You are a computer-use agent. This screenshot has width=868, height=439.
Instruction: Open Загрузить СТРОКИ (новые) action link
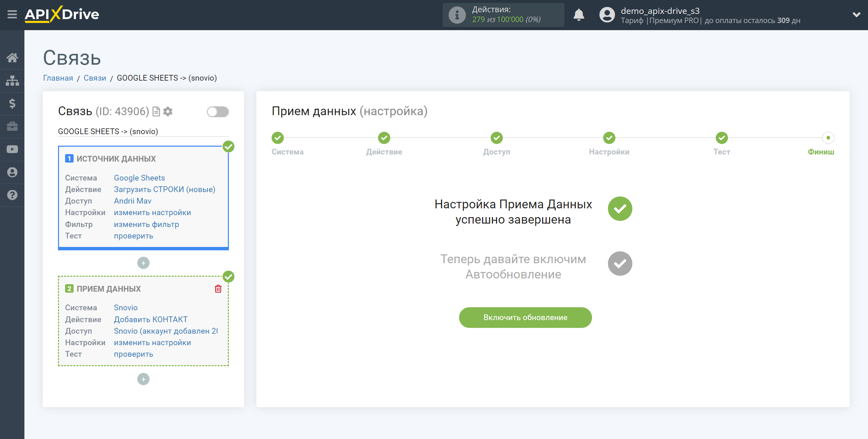coord(164,189)
